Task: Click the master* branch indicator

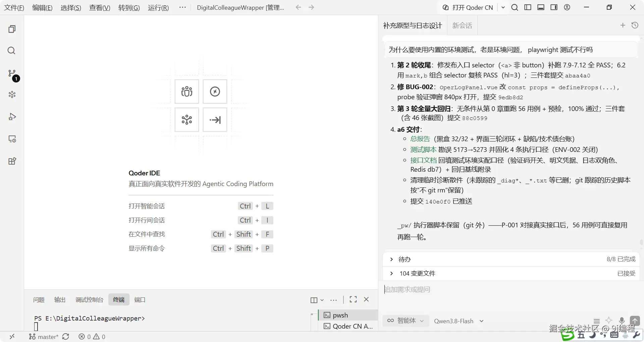Action: 44,337
